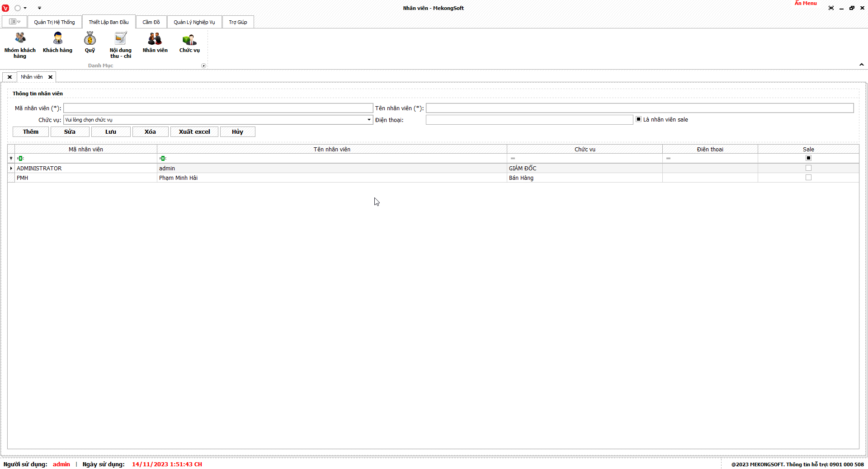
Task: Toggle the Là nhân viên sale checkbox
Action: (638, 119)
